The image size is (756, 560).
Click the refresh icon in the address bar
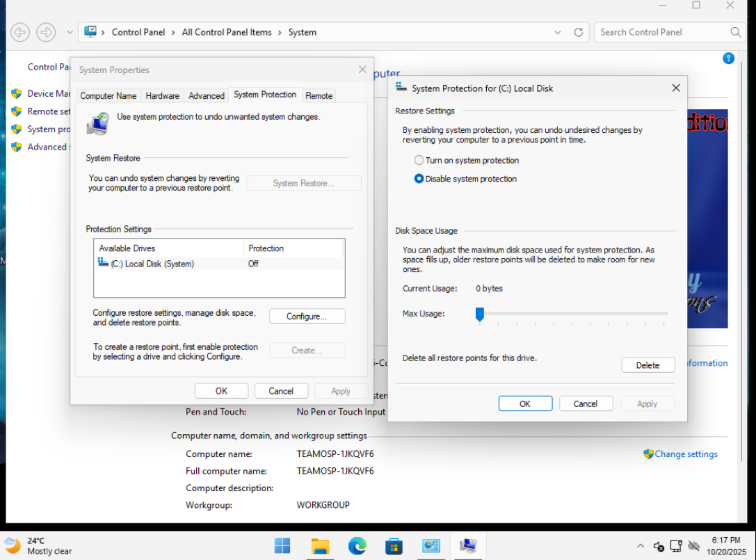click(x=578, y=32)
